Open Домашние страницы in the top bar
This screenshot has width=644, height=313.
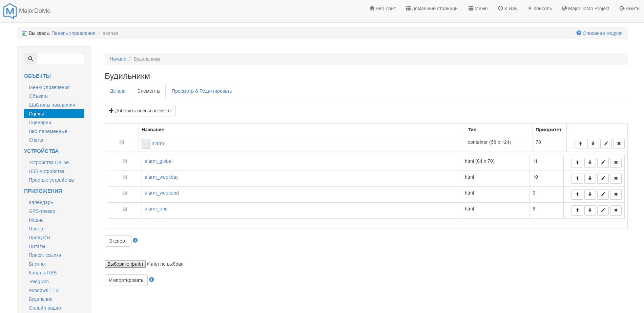click(432, 8)
